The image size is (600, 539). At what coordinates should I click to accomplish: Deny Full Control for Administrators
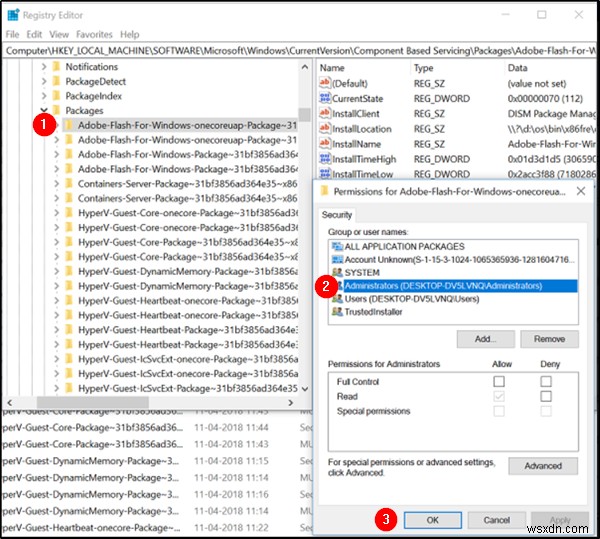(x=546, y=381)
